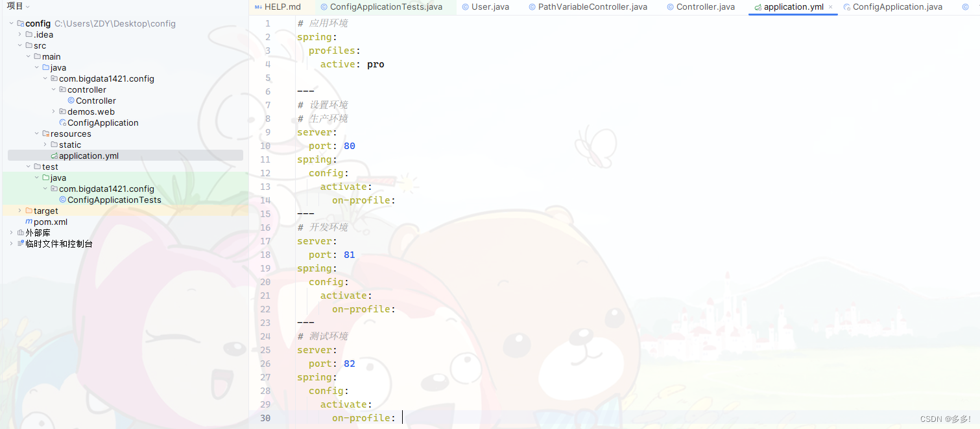Click line number 30 in the gutter
The image size is (980, 429).
(x=265, y=418)
